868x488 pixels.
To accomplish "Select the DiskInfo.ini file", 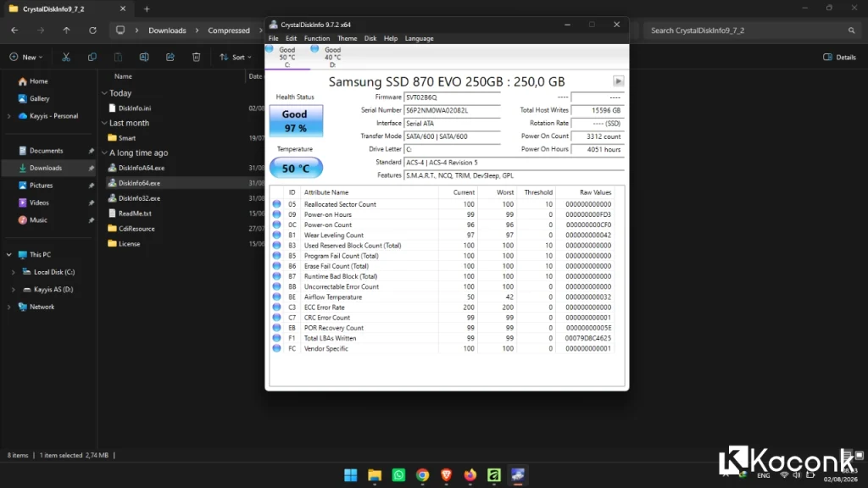I will pos(135,108).
